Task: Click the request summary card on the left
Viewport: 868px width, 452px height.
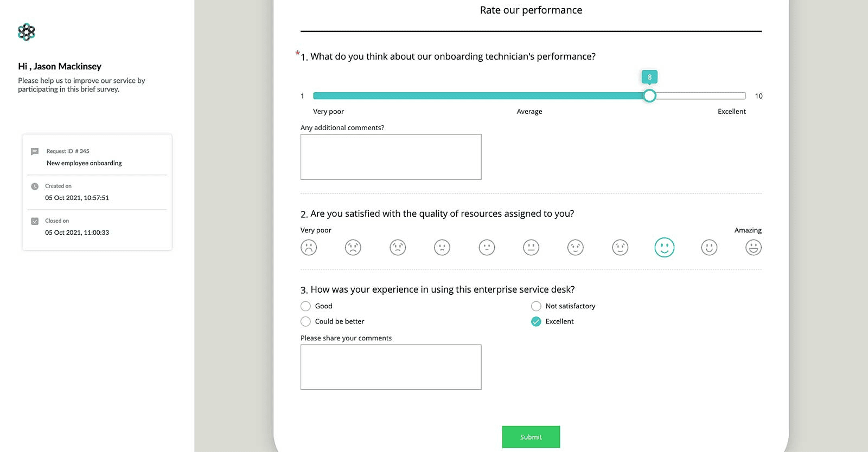Action: tap(97, 192)
